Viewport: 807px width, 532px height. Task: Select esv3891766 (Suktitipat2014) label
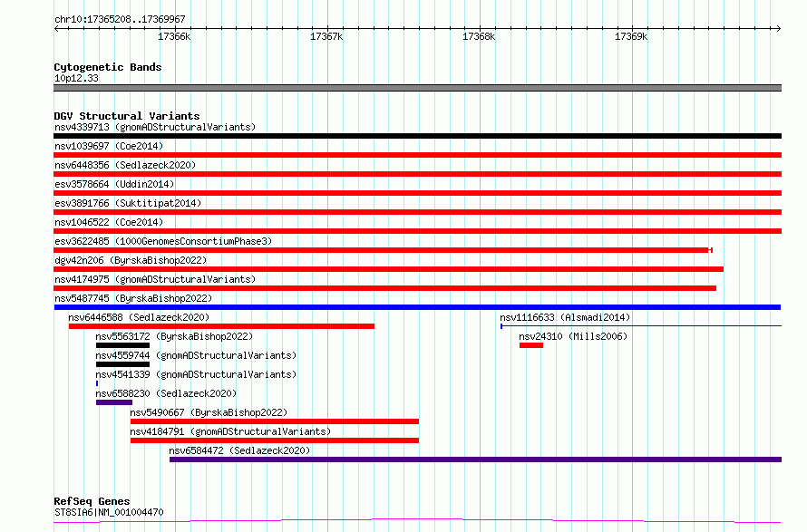click(x=128, y=203)
